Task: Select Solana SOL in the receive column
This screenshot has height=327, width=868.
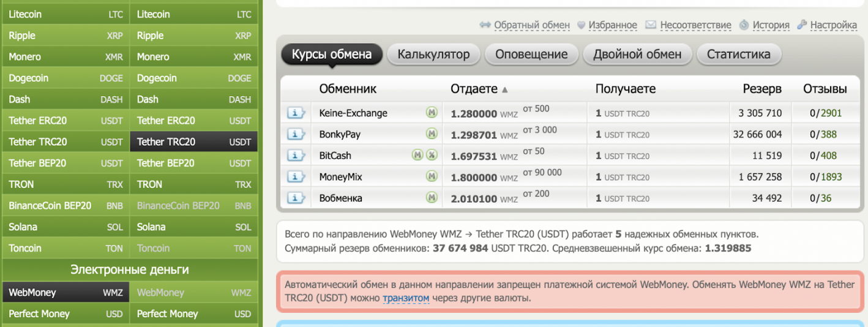Action: 194,227
